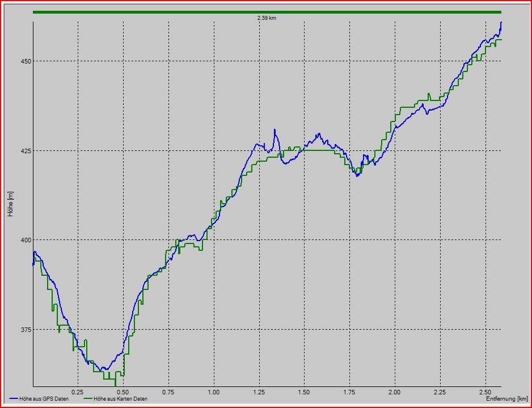This screenshot has height=408, width=532.
Task: Click the 1.00 tick on the distance axis
Action: (x=213, y=392)
